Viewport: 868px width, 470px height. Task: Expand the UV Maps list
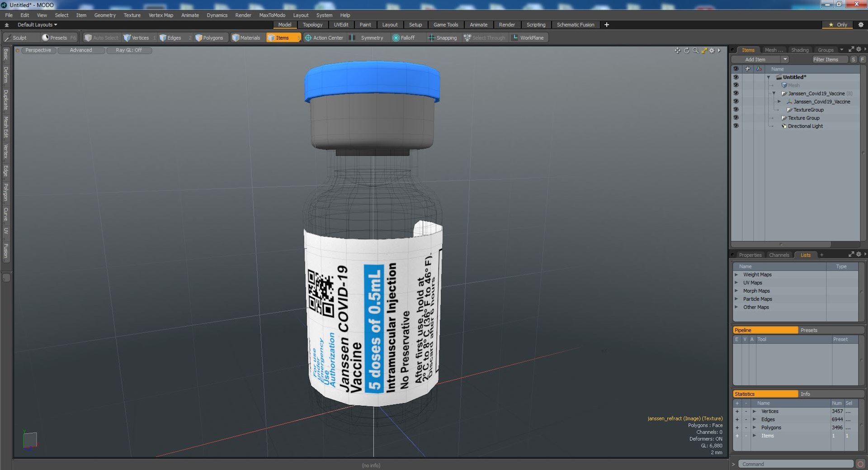(x=736, y=283)
